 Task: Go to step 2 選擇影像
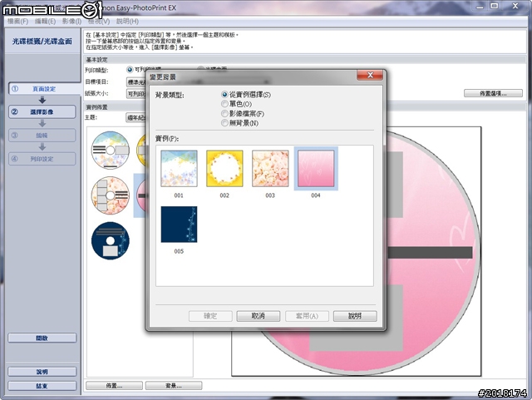42,111
